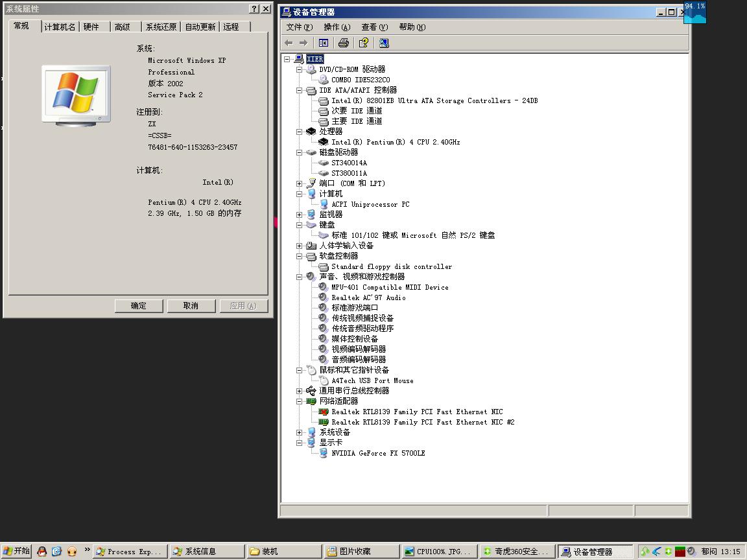
Task: Switch to the 系统还原 tab
Action: coord(161,27)
